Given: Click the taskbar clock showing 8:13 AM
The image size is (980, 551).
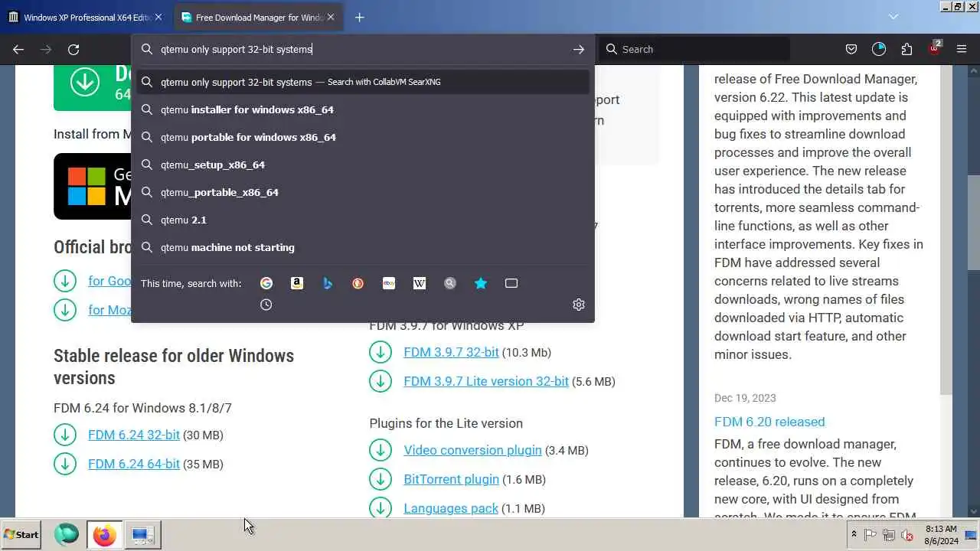Looking at the screenshot, I should pyautogui.click(x=941, y=534).
